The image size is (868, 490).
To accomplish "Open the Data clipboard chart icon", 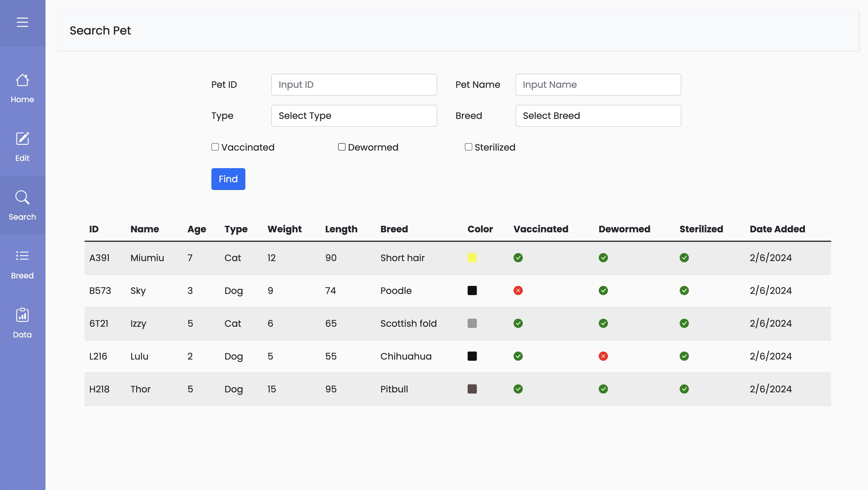I will click(x=22, y=315).
